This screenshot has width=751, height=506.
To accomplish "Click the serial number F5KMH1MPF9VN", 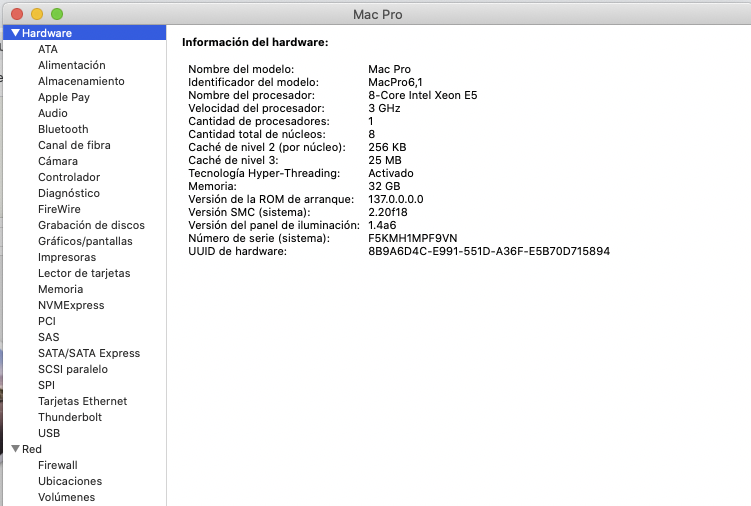I will 412,238.
